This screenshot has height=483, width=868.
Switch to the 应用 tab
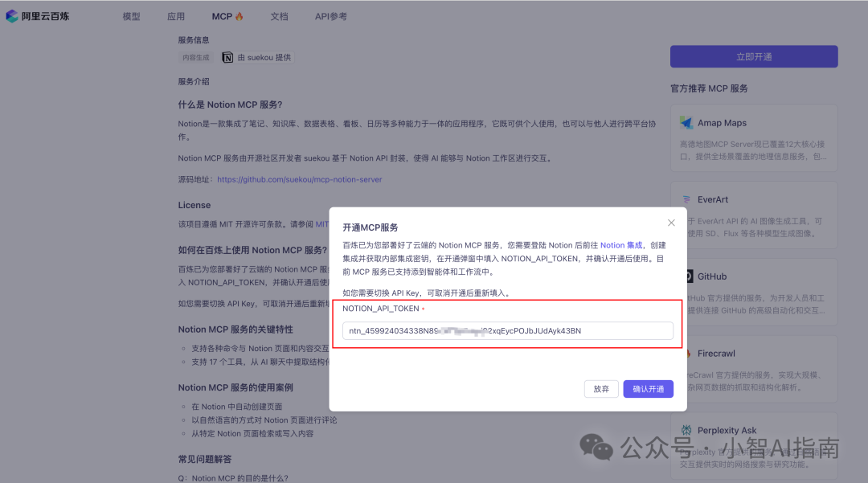tap(176, 15)
